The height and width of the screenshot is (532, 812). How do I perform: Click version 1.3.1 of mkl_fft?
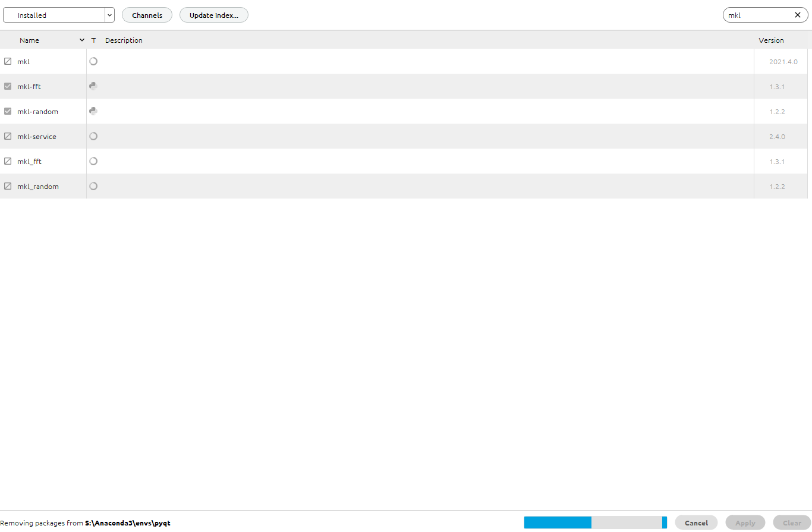777,161
